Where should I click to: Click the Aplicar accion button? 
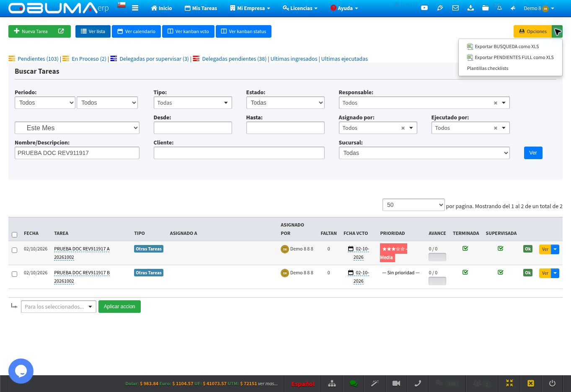click(x=119, y=307)
